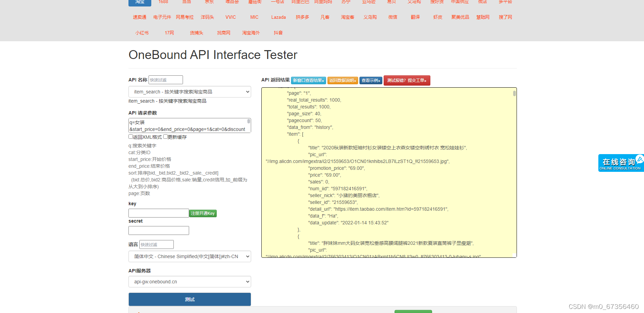644x313 pixels.
Task: Focus the key input field
Action: point(158,213)
